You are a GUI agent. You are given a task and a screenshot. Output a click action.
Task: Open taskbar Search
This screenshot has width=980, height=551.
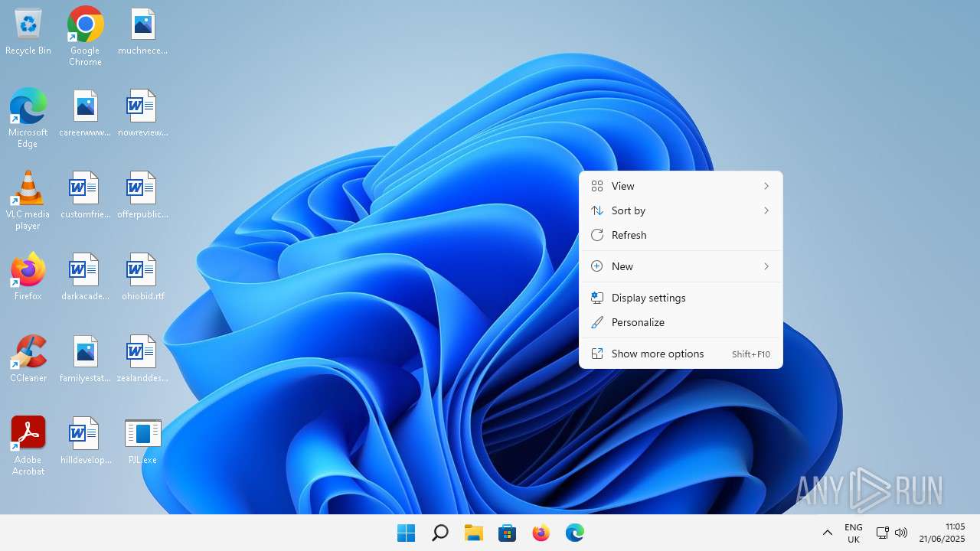pyautogui.click(x=439, y=533)
